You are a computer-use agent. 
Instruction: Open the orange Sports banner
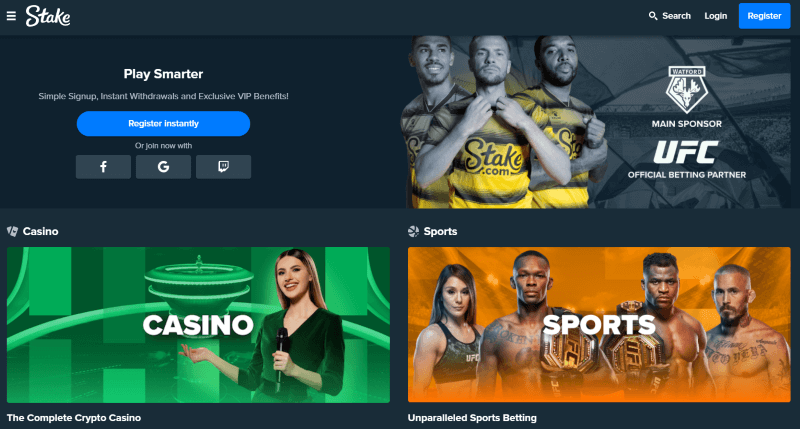[x=599, y=325]
